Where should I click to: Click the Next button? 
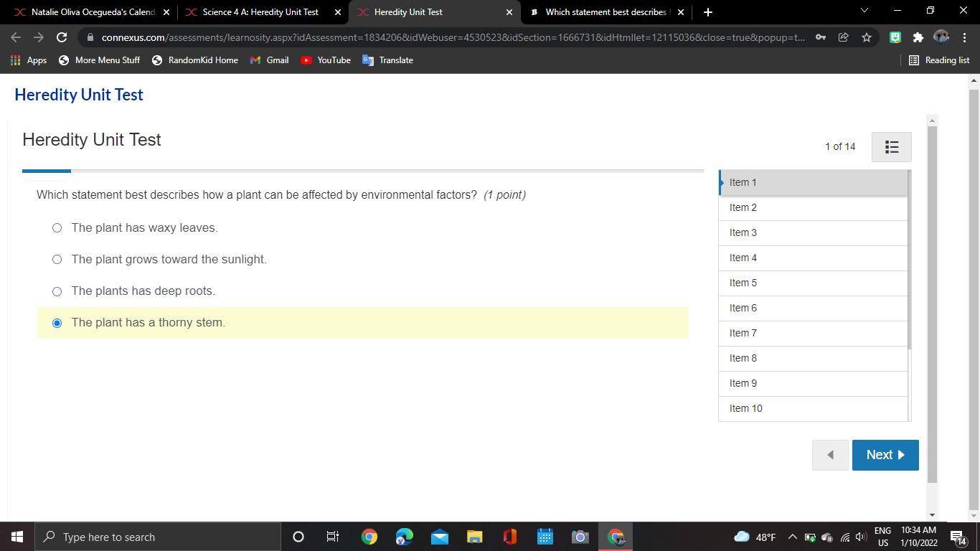pos(885,455)
